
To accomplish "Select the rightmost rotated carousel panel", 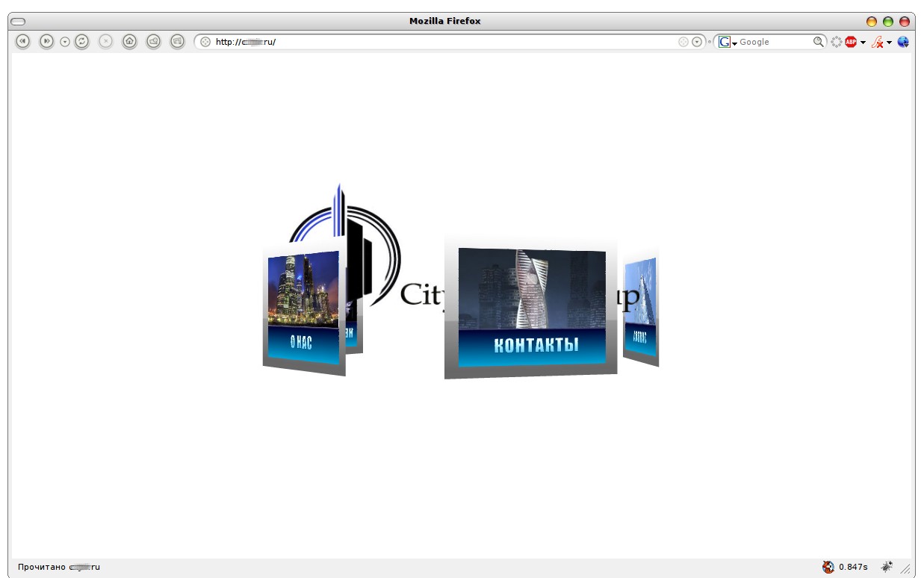I will 640,309.
